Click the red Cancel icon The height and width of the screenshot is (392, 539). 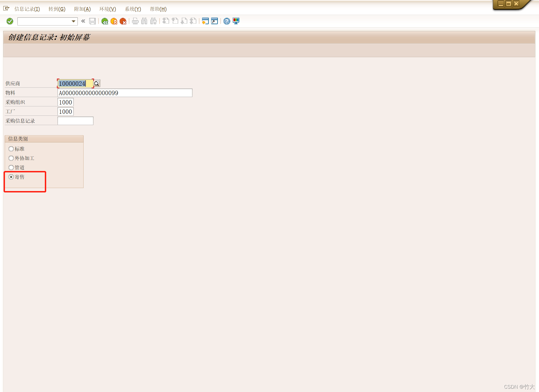[x=123, y=21]
